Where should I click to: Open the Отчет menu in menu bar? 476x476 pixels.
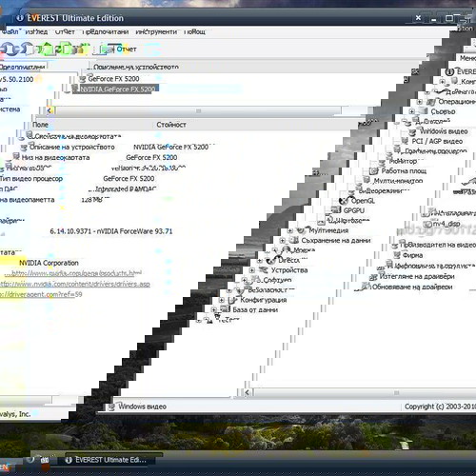click(65, 31)
